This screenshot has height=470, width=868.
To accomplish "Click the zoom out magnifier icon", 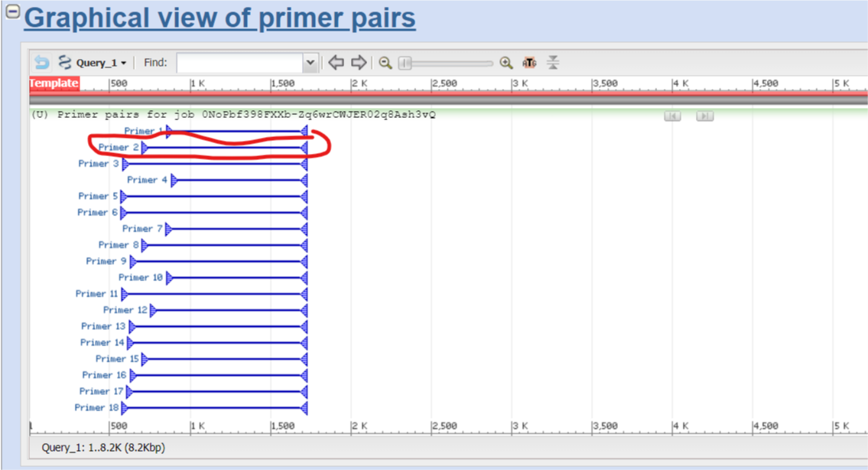I will pyautogui.click(x=385, y=63).
